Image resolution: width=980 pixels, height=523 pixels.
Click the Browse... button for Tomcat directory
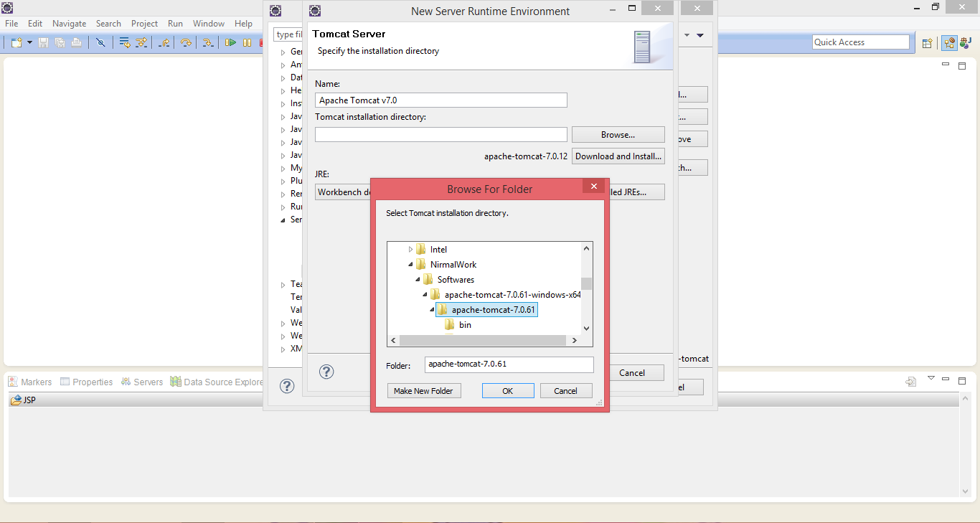[x=618, y=135]
